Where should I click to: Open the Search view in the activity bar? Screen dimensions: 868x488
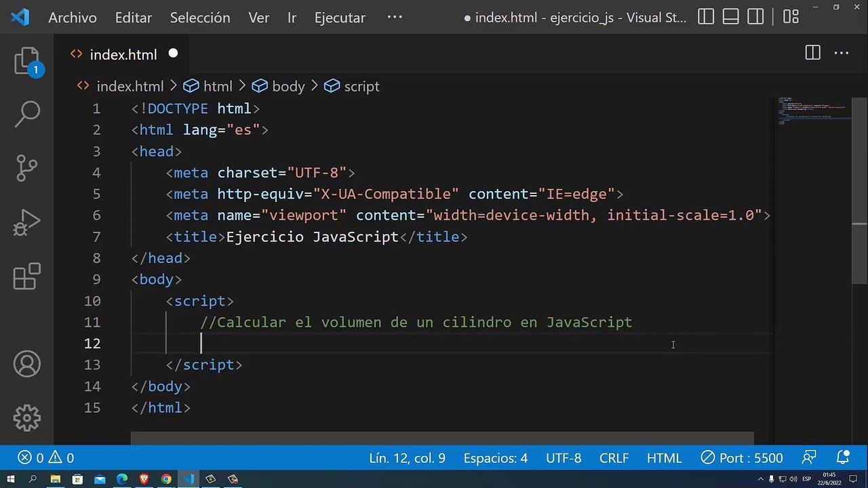coord(27,114)
